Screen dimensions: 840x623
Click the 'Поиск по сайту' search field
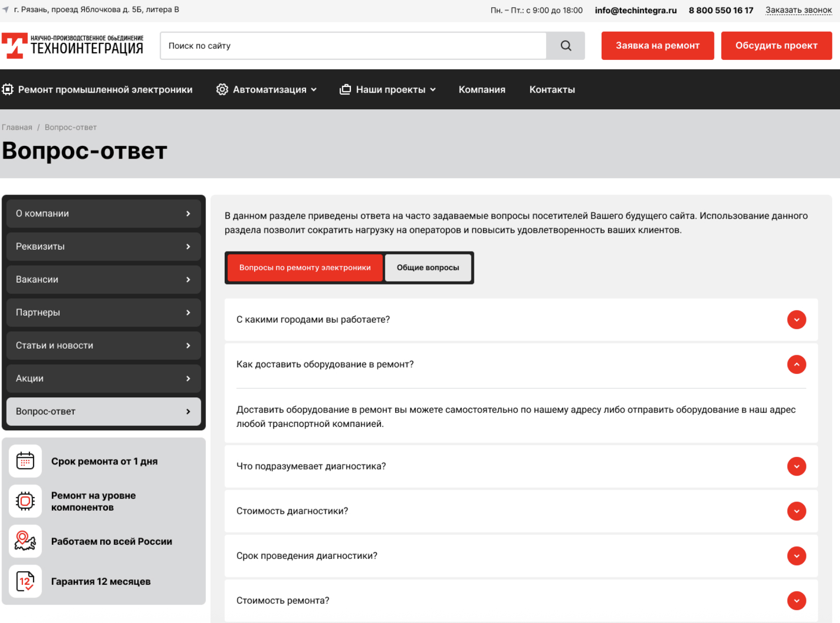353,46
